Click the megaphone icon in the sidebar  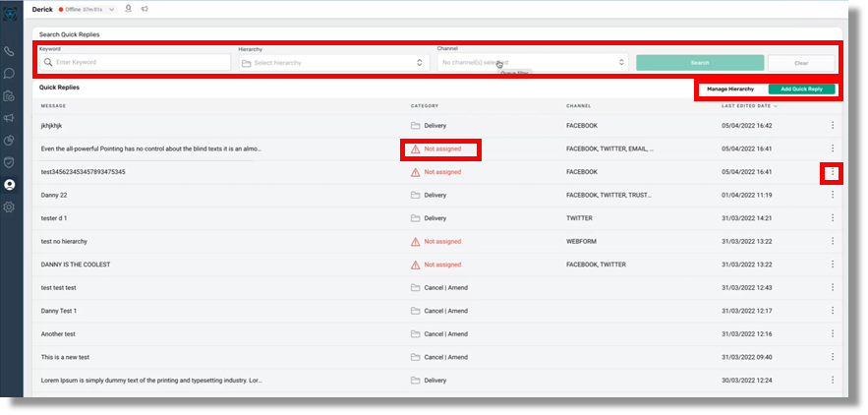(10, 118)
